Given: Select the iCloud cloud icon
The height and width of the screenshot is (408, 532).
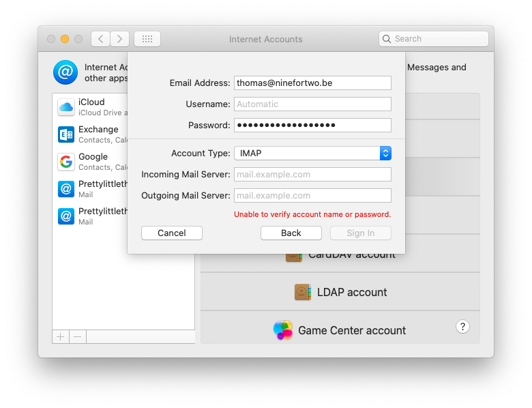Looking at the screenshot, I should (x=66, y=107).
